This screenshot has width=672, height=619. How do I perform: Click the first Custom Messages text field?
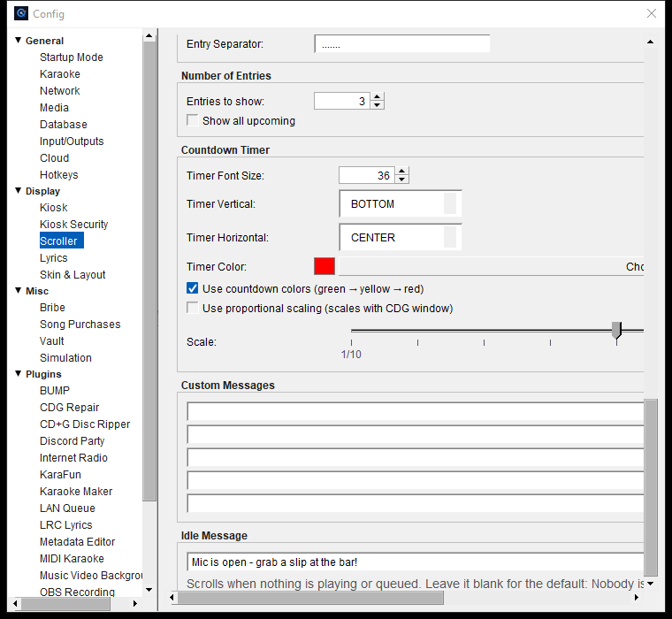click(416, 411)
